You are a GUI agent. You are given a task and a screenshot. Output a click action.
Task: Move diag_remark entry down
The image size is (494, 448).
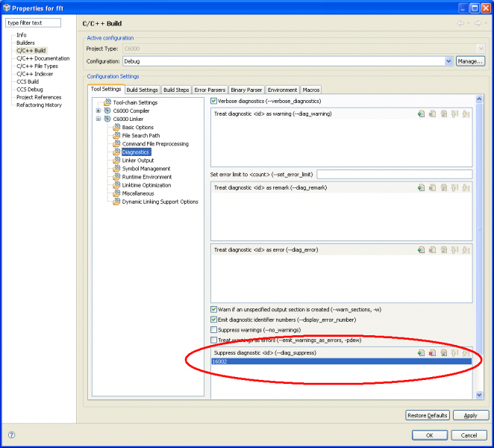[466, 187]
